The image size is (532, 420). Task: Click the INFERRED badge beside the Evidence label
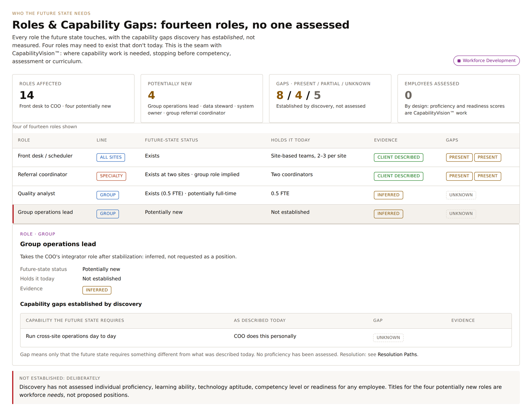(x=97, y=290)
